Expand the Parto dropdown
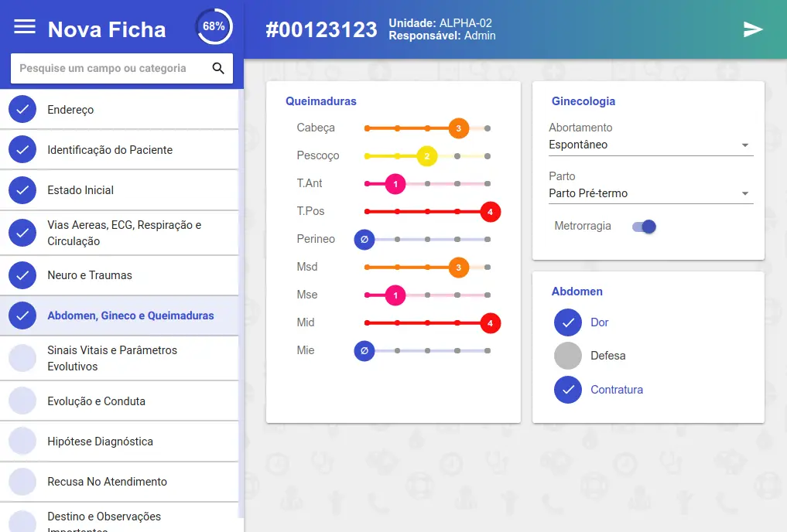This screenshot has width=787, height=532. [x=650, y=193]
